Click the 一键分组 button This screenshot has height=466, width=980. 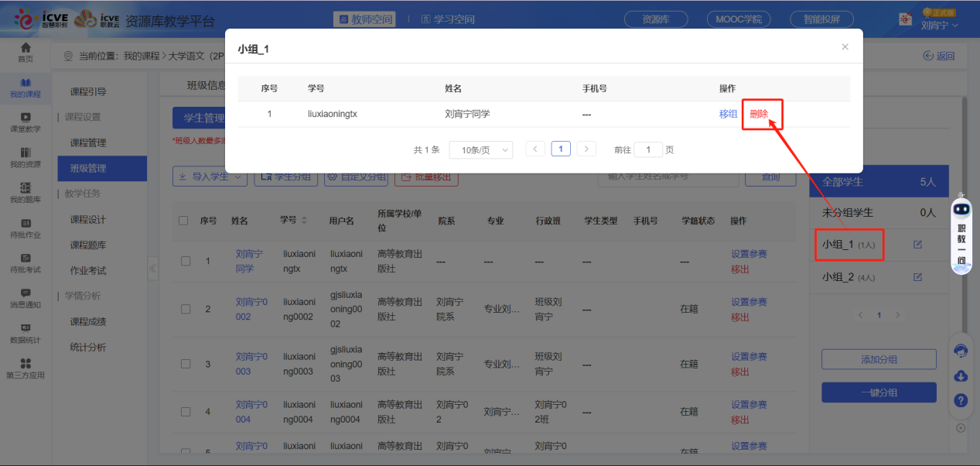pos(879,392)
